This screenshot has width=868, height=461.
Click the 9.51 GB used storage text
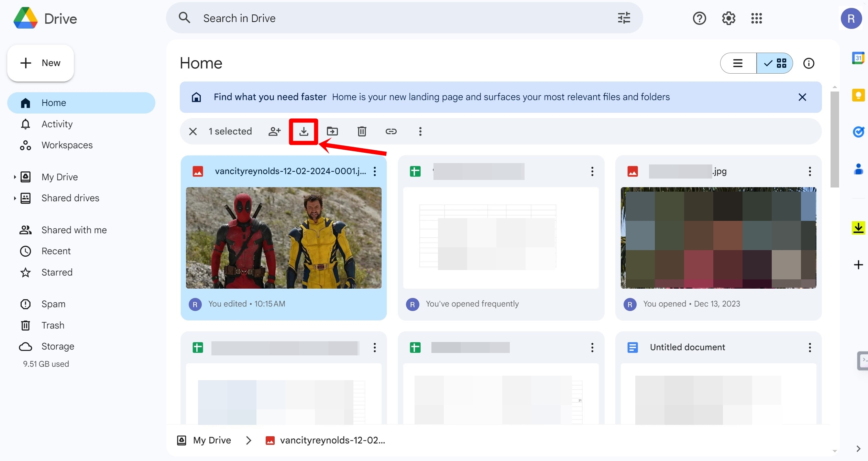point(46,364)
